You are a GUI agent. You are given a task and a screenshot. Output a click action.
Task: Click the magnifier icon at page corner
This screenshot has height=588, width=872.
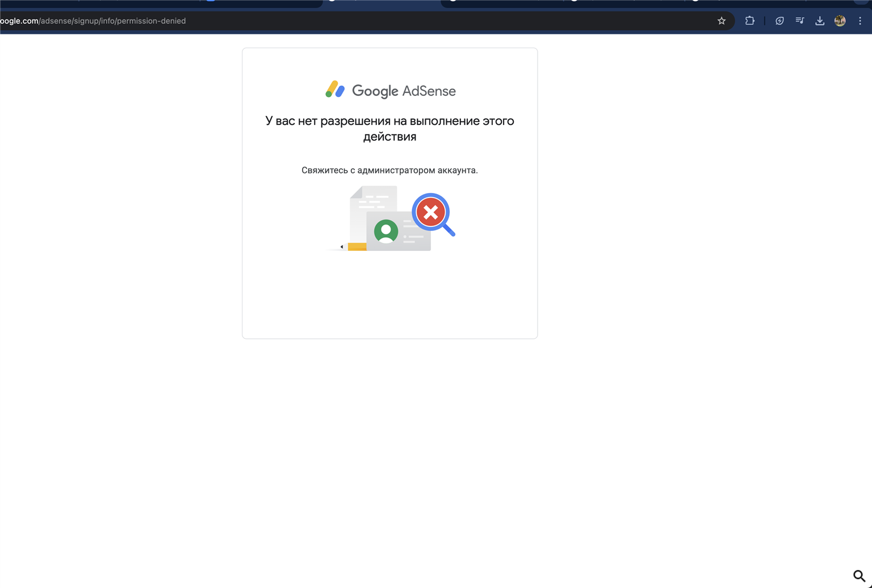[859, 576]
